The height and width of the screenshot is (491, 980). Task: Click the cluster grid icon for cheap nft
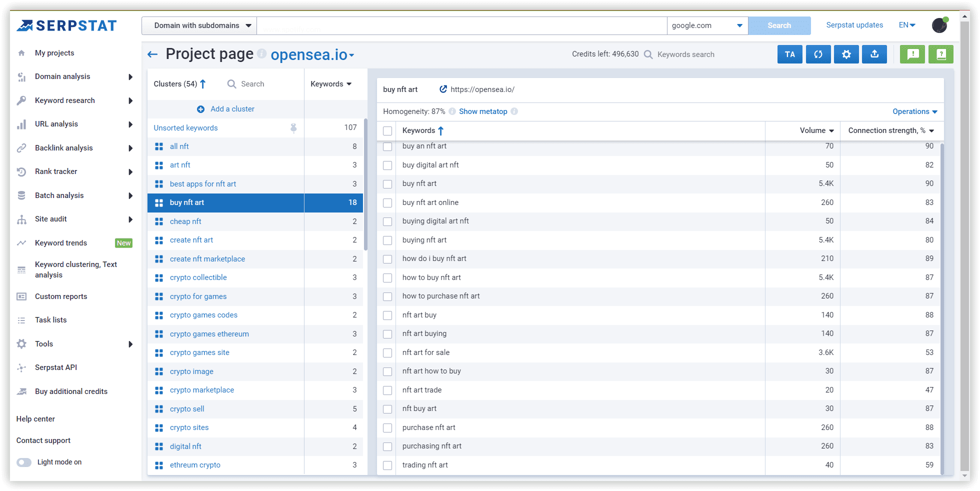tap(159, 221)
